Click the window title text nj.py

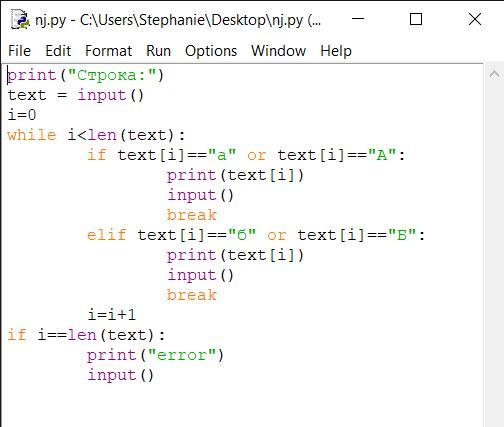coord(51,20)
